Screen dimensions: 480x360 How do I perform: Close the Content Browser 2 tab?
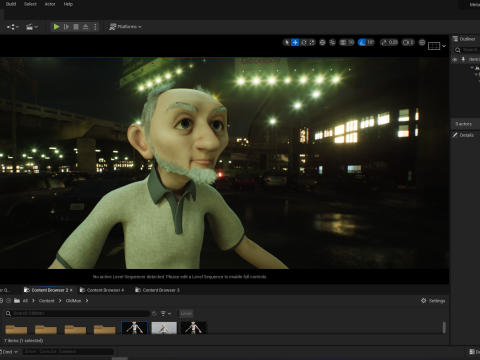71,290
